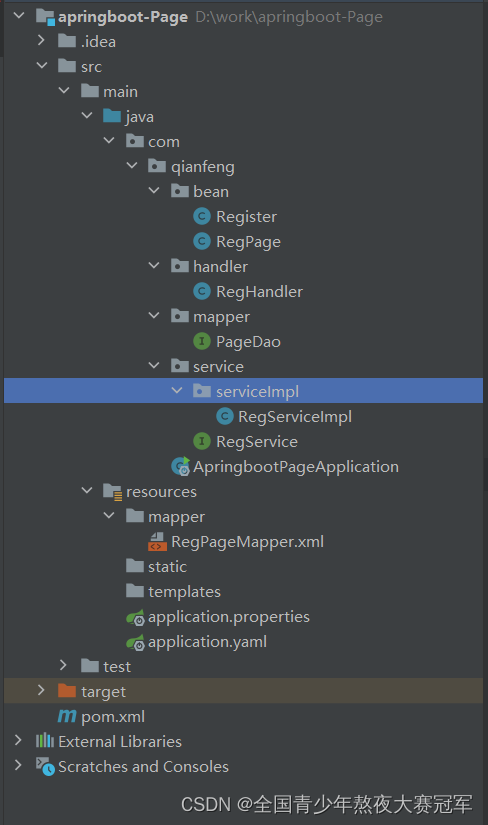This screenshot has width=488, height=825.
Task: Expand the test folder
Action: [x=63, y=665]
